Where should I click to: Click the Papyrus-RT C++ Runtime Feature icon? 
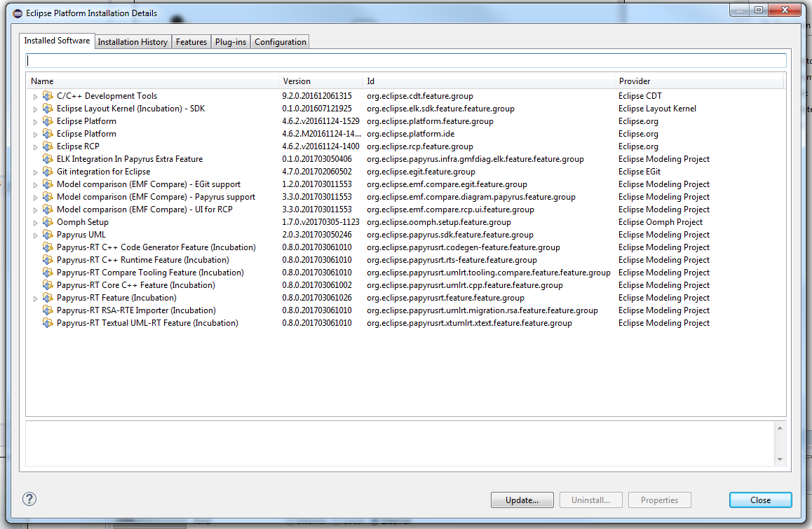point(48,260)
